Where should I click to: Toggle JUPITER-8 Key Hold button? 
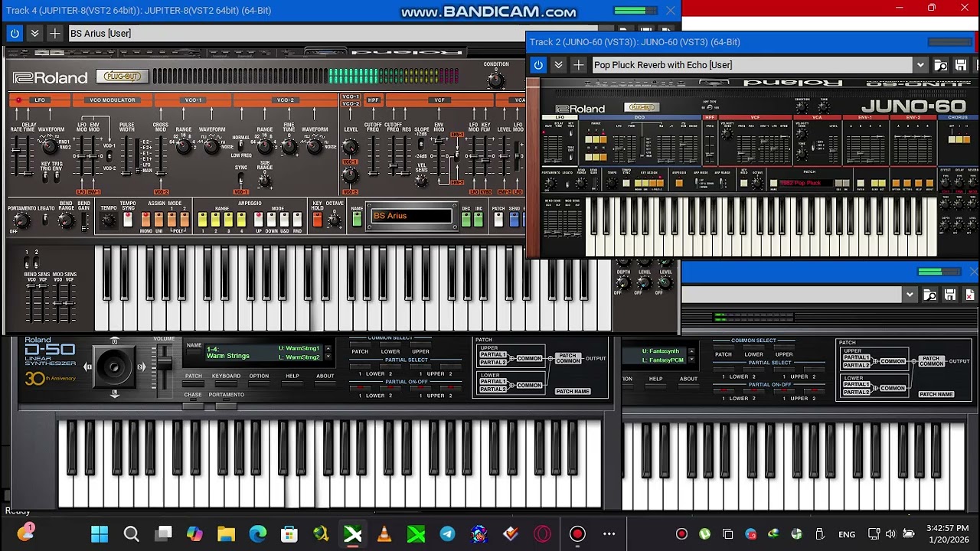317,220
